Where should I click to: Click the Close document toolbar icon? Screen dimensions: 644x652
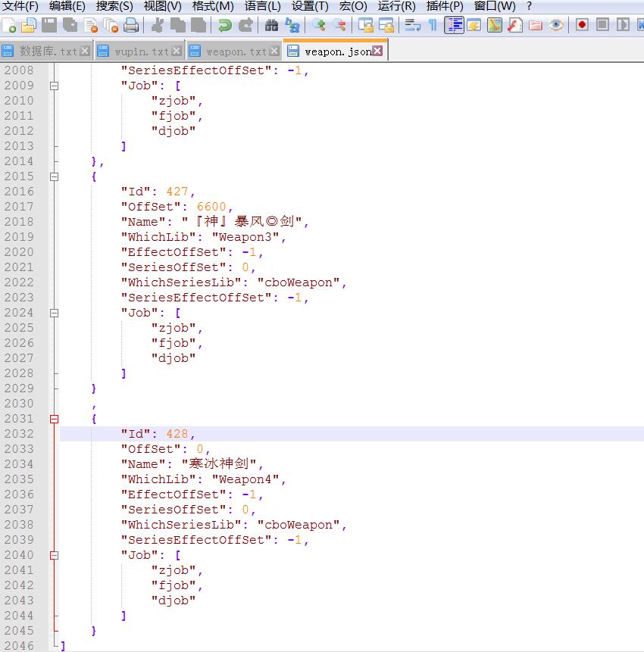point(91,25)
